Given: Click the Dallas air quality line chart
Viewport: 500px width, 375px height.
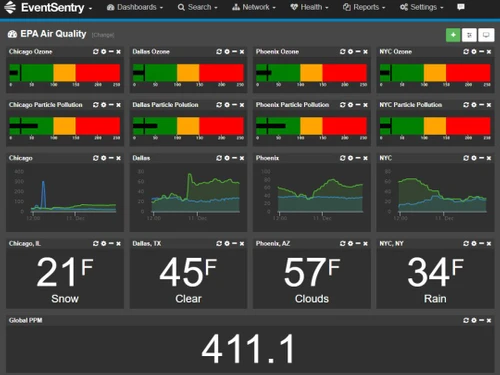Looking at the screenshot, I should click(x=196, y=192).
